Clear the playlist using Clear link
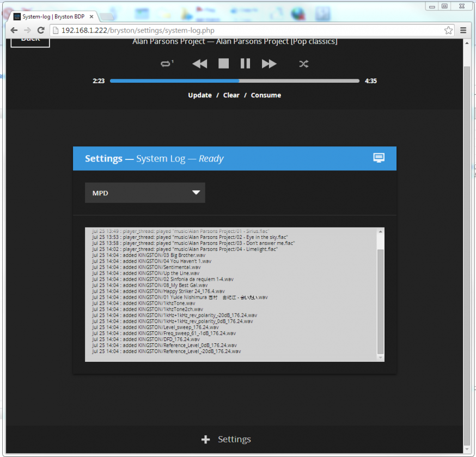Image resolution: width=476 pixels, height=457 pixels. 231,95
